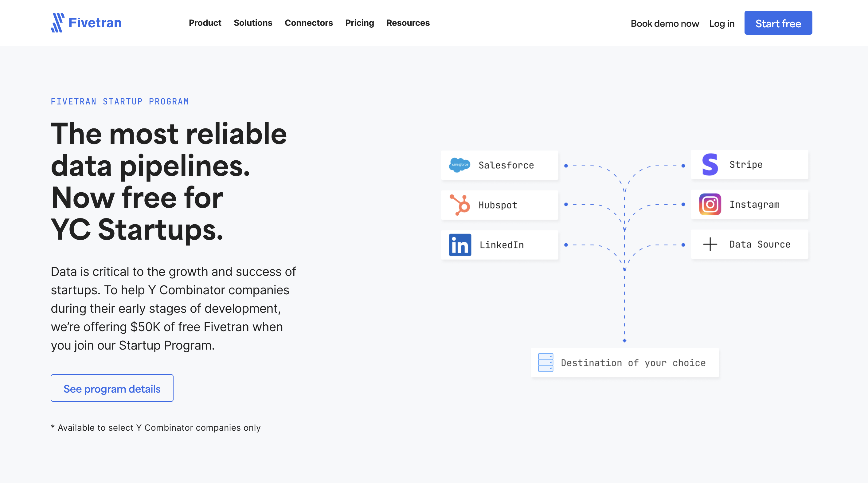Select the Hubspot connector label

click(498, 205)
